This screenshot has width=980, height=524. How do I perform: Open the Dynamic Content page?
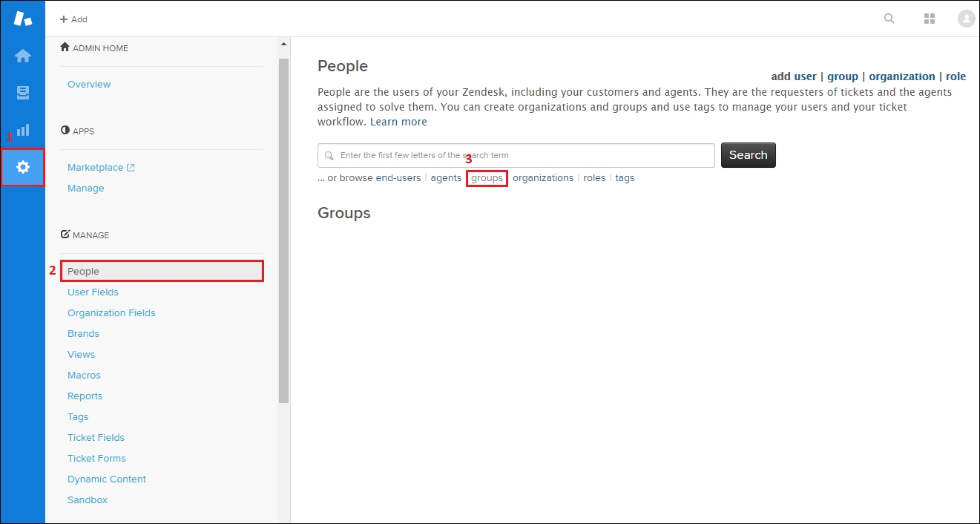pos(106,479)
